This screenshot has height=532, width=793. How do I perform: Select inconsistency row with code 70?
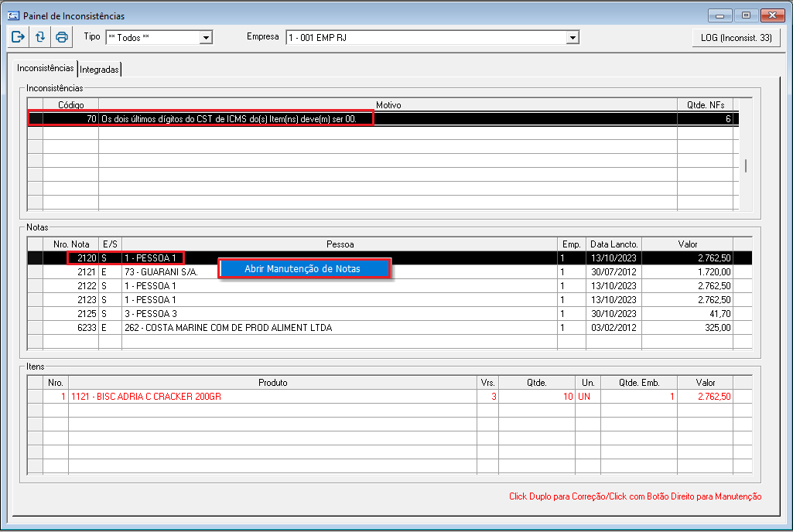click(x=383, y=119)
